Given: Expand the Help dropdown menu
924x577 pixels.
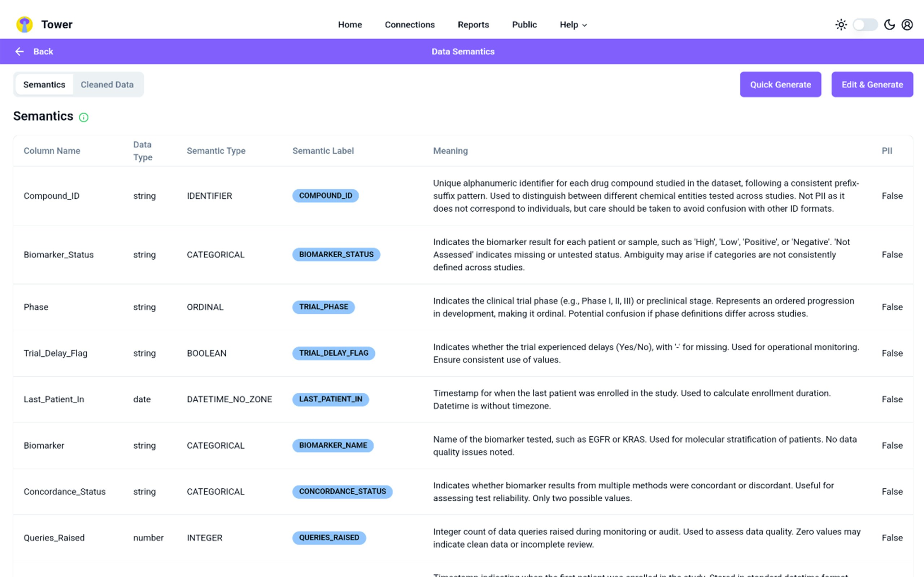Looking at the screenshot, I should point(573,25).
